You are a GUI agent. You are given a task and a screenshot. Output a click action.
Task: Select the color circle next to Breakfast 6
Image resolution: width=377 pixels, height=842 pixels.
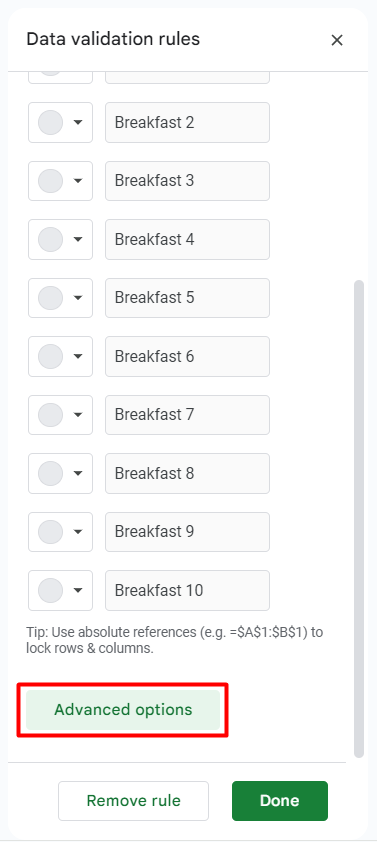click(x=50, y=357)
